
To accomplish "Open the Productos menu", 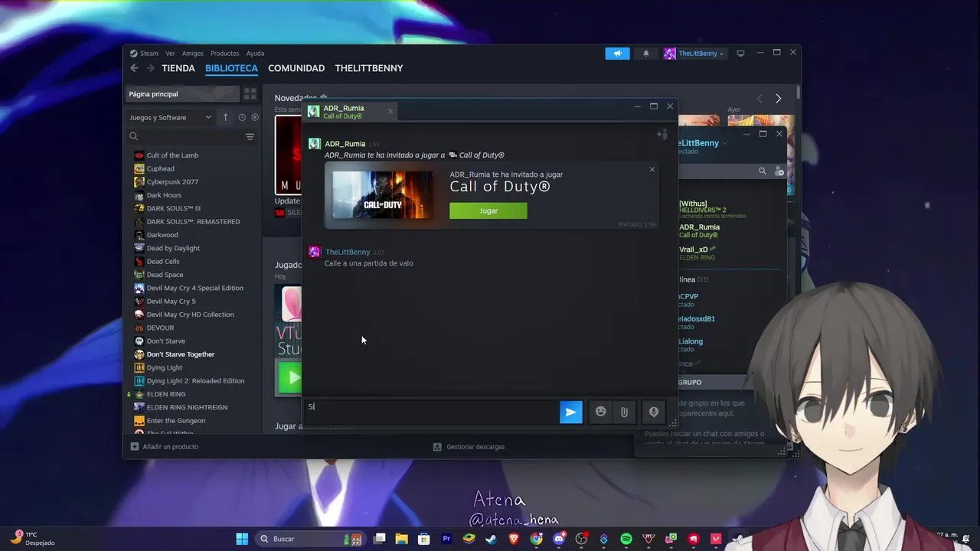I will click(225, 54).
